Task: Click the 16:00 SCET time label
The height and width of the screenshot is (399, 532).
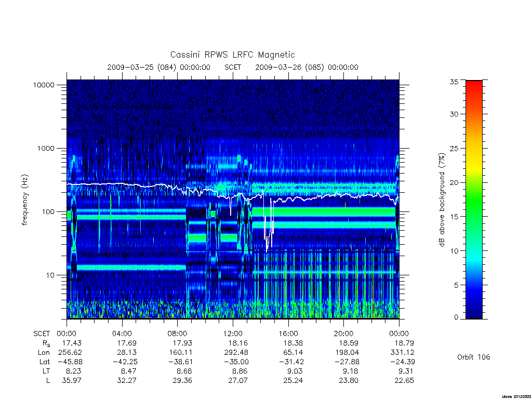Action: pyautogui.click(x=288, y=334)
